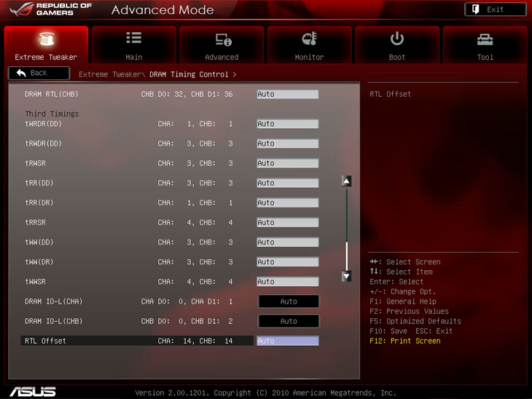Open the Tool tab icon
The height and width of the screenshot is (399, 532).
click(x=485, y=39)
